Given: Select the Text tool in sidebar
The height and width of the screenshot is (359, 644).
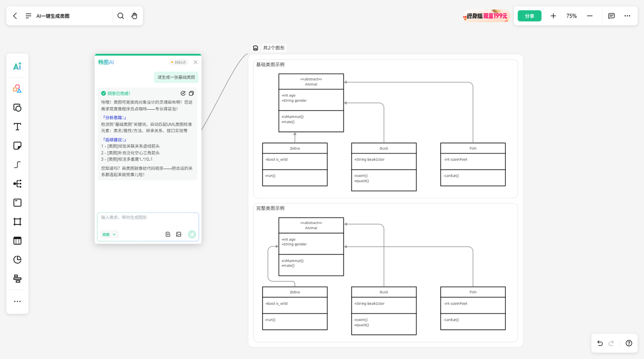Looking at the screenshot, I should (17, 126).
